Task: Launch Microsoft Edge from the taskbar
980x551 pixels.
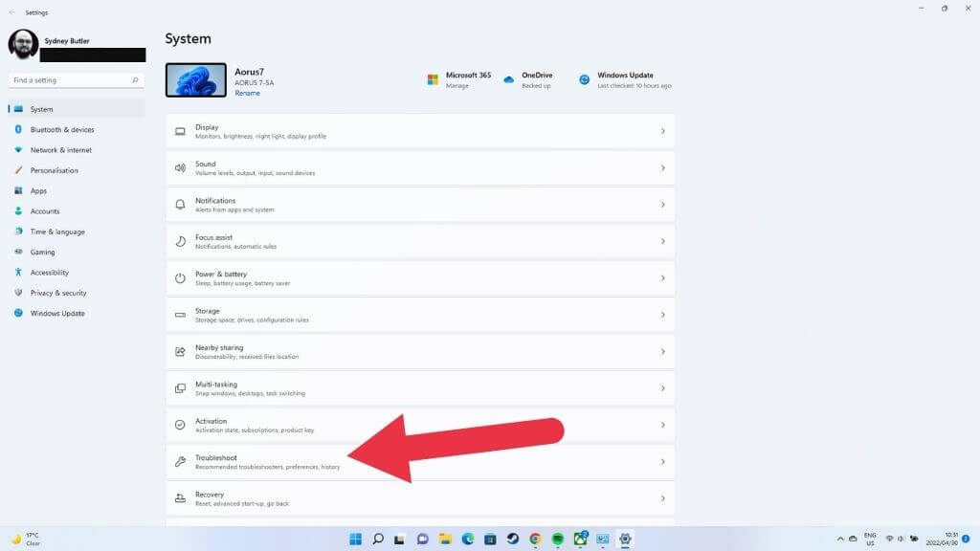Action: (x=467, y=539)
